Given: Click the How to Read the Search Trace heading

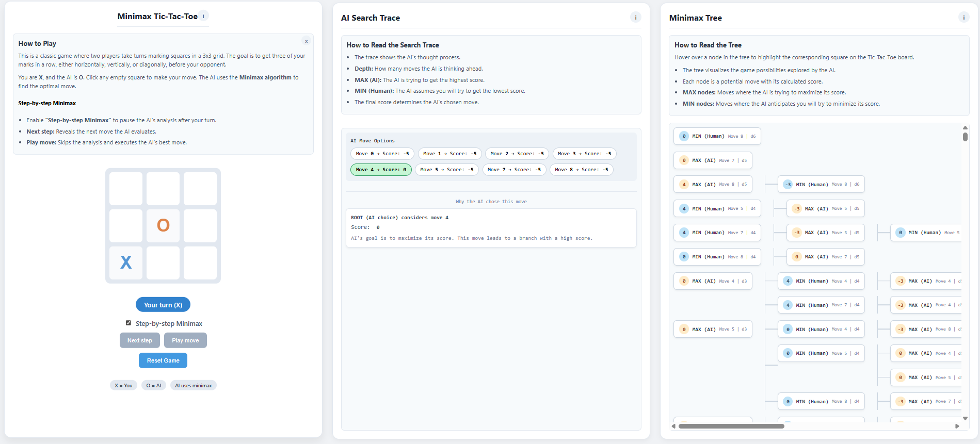Looking at the screenshot, I should click(x=393, y=45).
